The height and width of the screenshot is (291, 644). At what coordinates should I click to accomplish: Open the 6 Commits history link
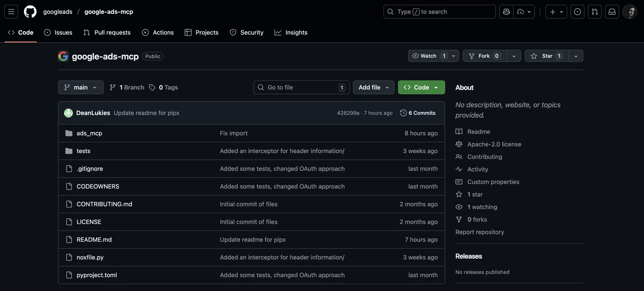tap(418, 113)
